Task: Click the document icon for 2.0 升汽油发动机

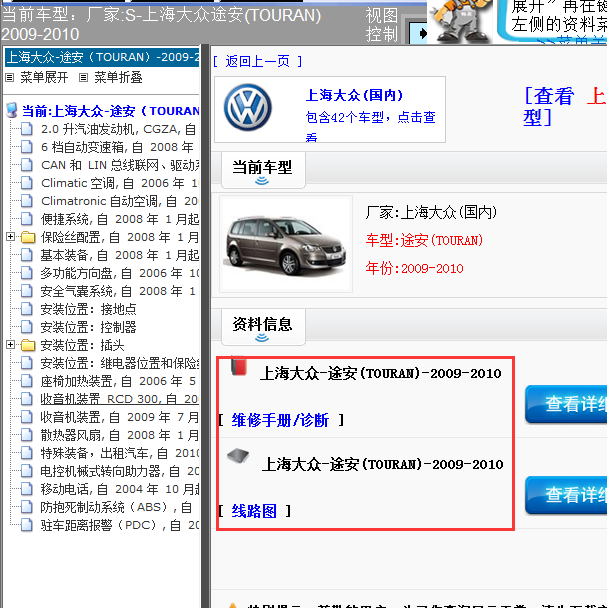Action: 26,129
